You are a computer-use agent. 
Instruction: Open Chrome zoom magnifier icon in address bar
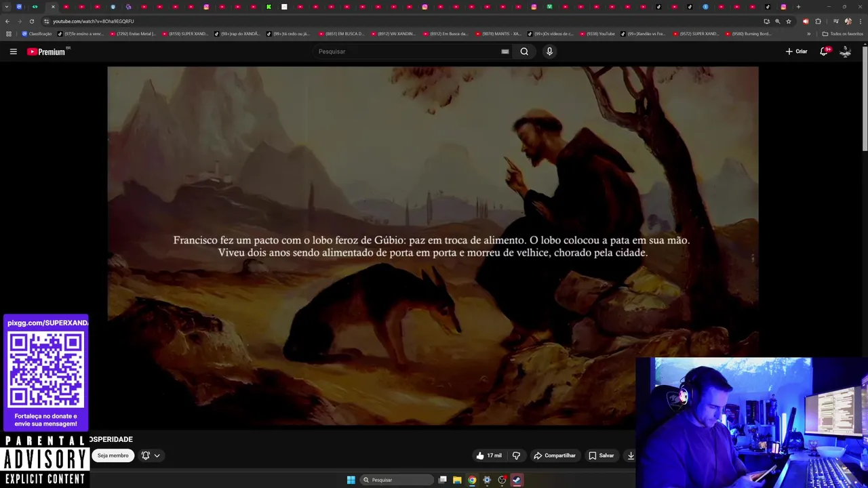click(777, 21)
